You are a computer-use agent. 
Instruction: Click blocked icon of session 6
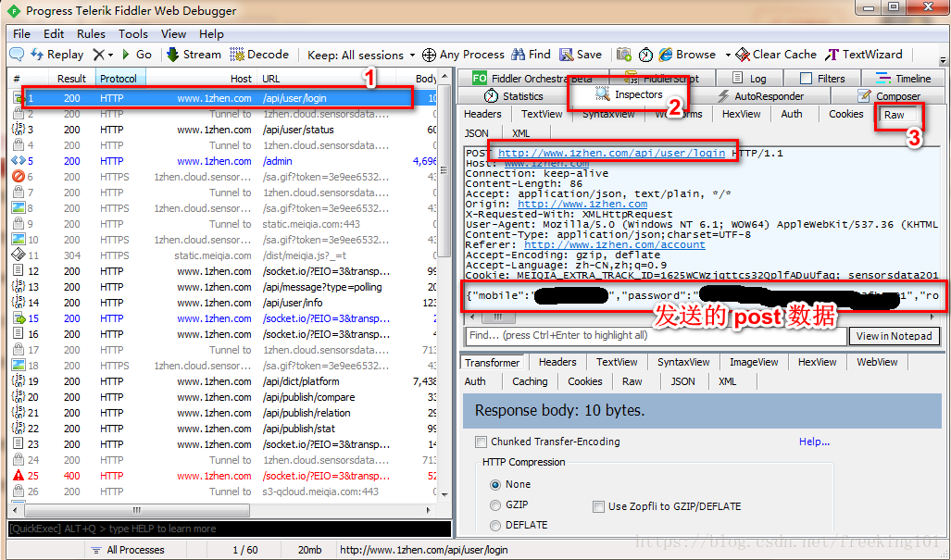coord(19,177)
